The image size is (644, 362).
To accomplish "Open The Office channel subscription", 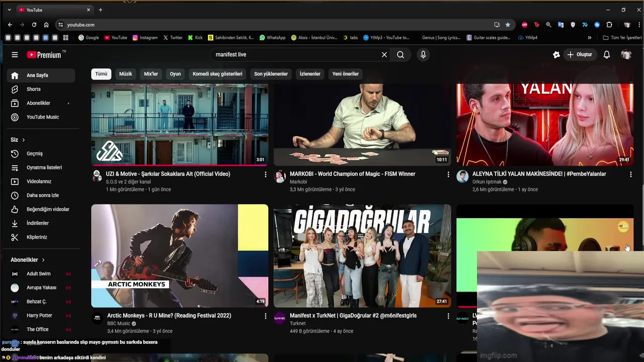I will [41, 329].
